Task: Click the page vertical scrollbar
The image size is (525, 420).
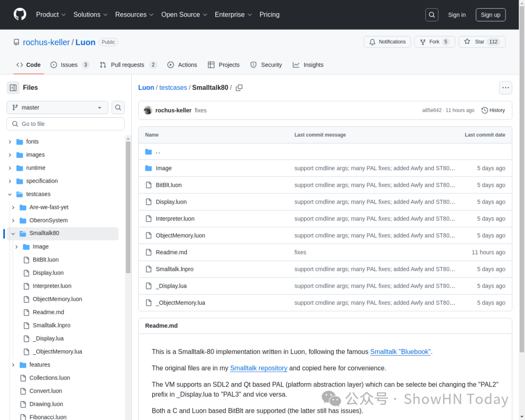Action: click(522, 179)
